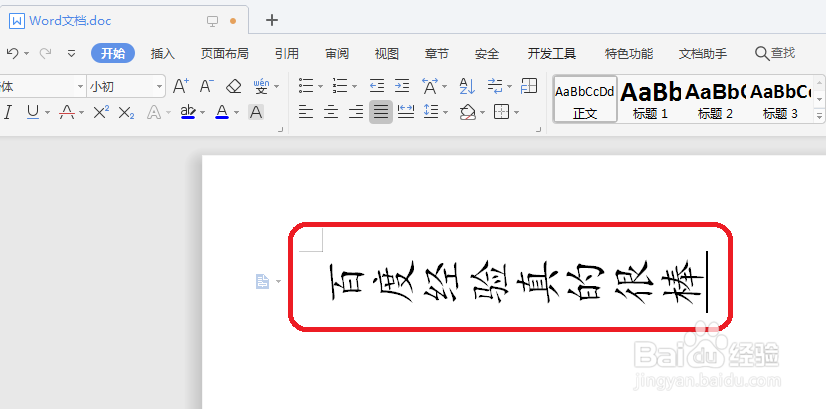This screenshot has width=826, height=409.
Task: Open the 特色功能 ribbon tab
Action: (x=629, y=54)
